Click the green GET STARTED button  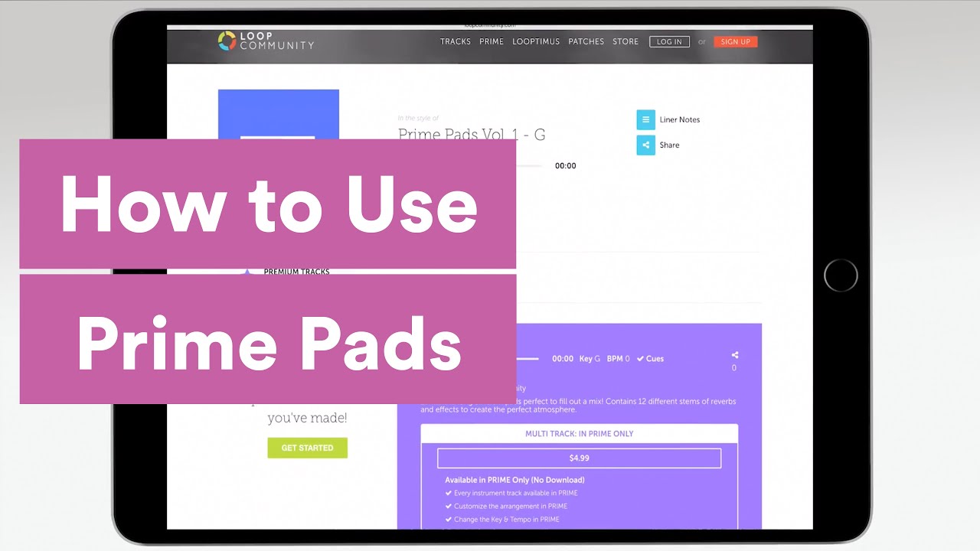307,448
